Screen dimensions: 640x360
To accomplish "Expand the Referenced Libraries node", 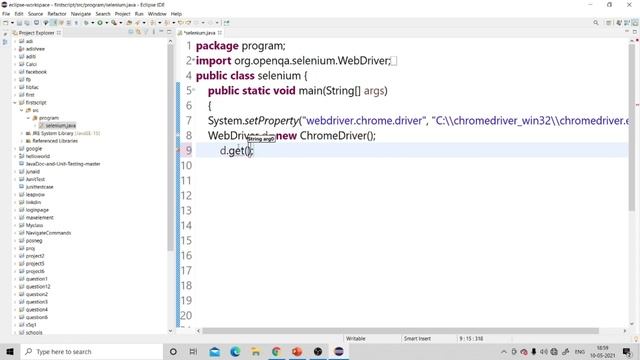I will pyautogui.click(x=22, y=141).
